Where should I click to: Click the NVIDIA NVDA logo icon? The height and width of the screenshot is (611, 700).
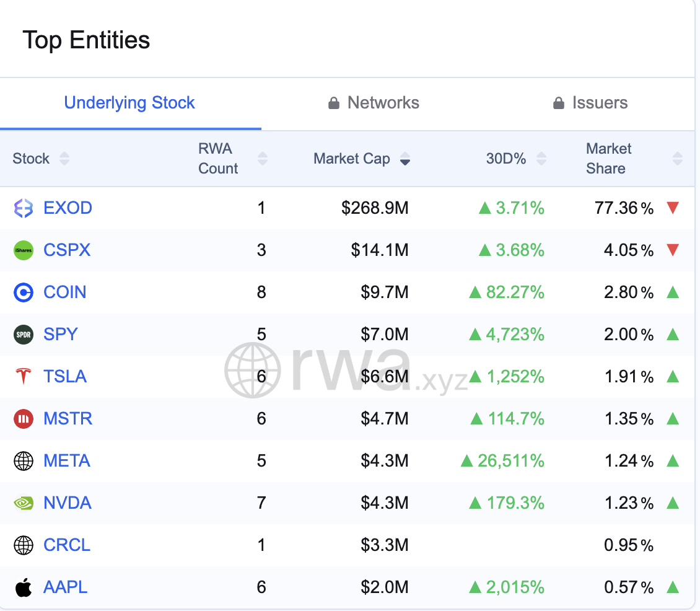click(x=23, y=503)
